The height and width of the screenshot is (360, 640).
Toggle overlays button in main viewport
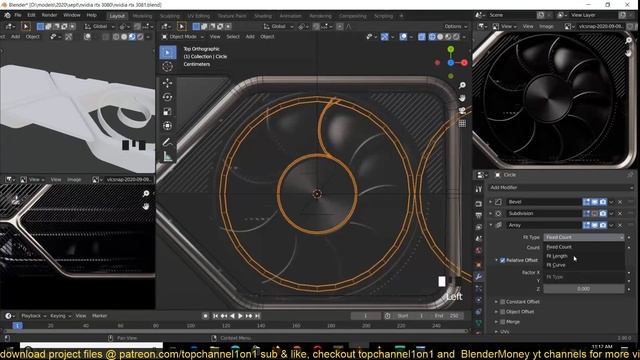pos(403,37)
